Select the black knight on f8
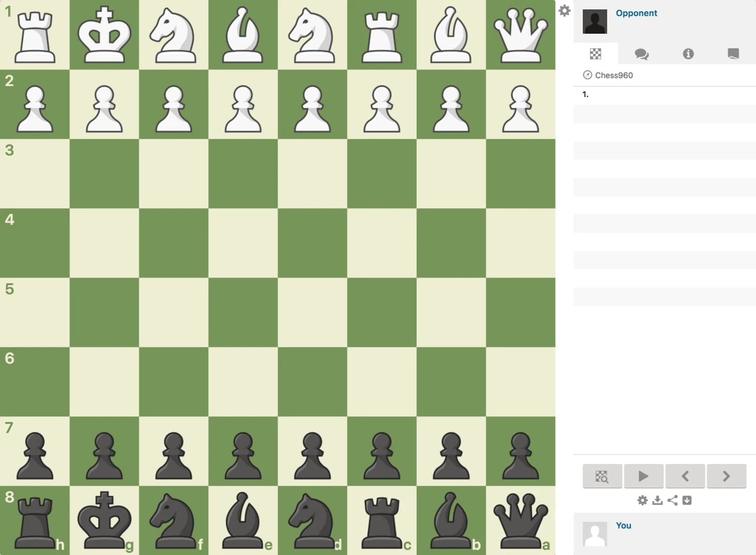 tap(173, 520)
